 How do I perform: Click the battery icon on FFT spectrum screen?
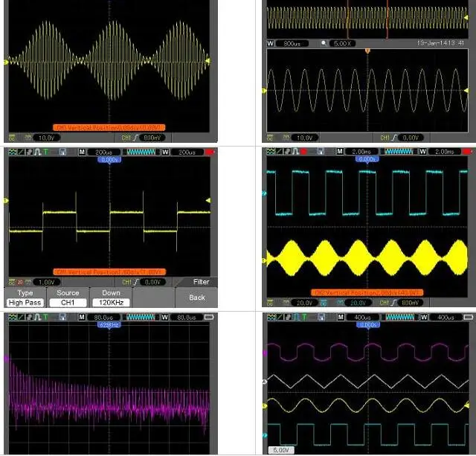[x=209, y=317]
